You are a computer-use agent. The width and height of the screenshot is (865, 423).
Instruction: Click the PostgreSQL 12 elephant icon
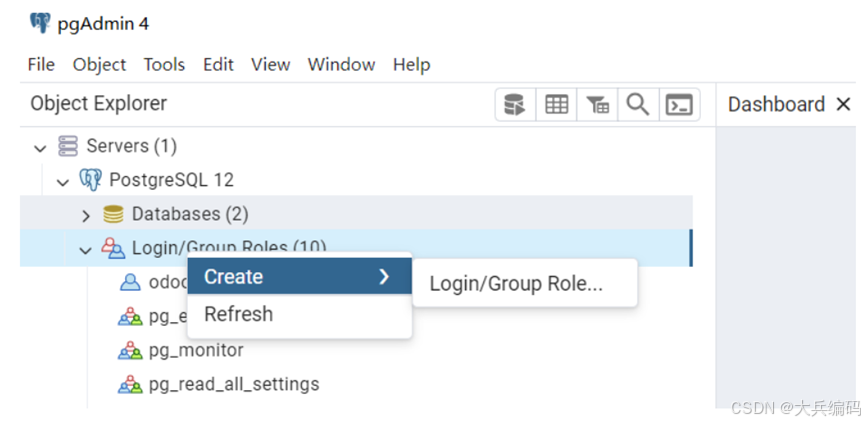(90, 180)
